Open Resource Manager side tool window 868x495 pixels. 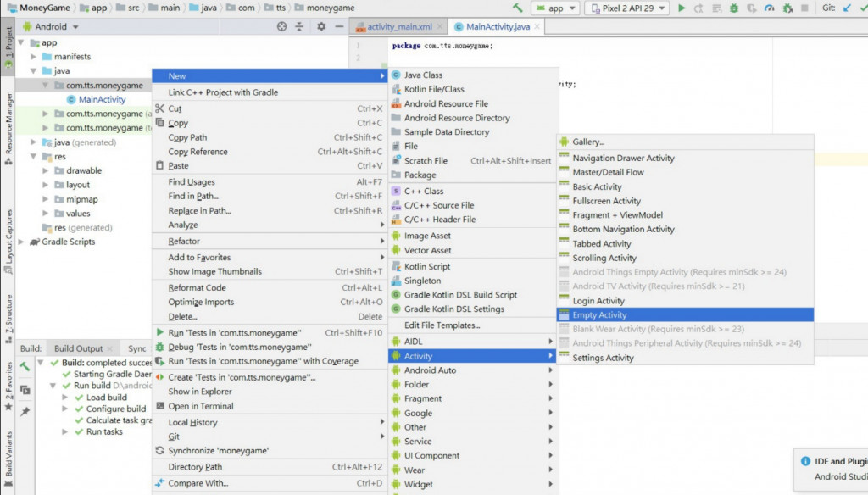coord(8,129)
